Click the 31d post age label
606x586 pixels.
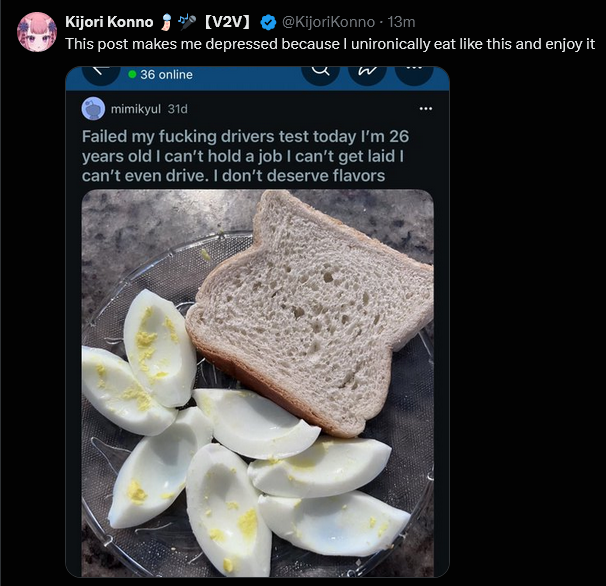coord(177,109)
